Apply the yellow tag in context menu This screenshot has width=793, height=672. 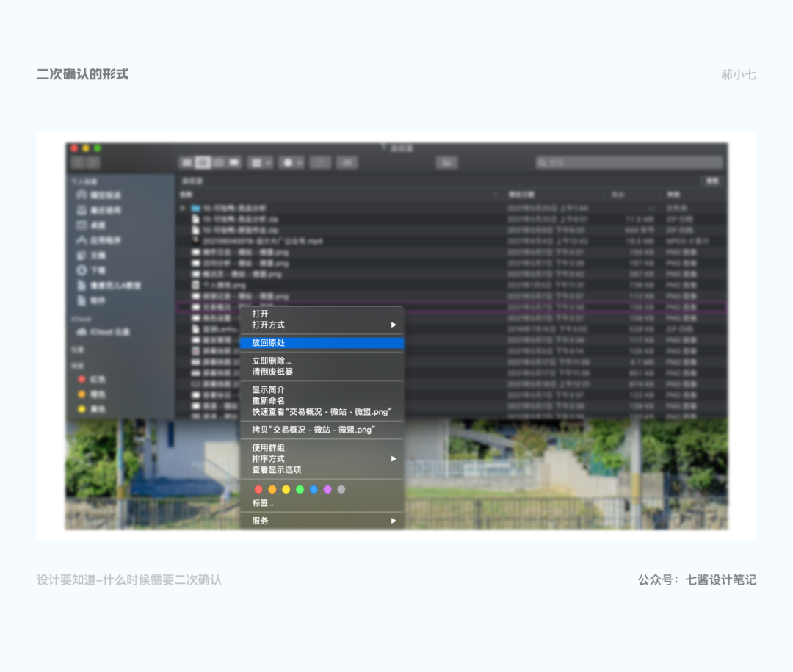286,490
